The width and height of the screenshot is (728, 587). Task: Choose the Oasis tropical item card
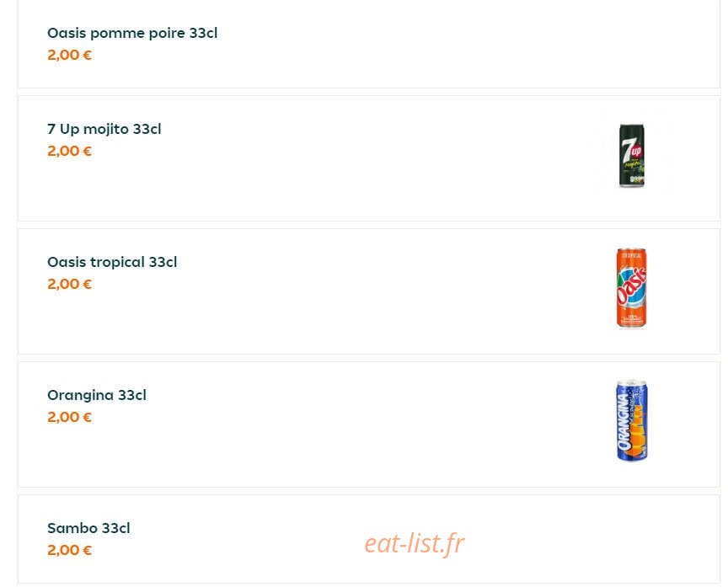[x=369, y=291]
